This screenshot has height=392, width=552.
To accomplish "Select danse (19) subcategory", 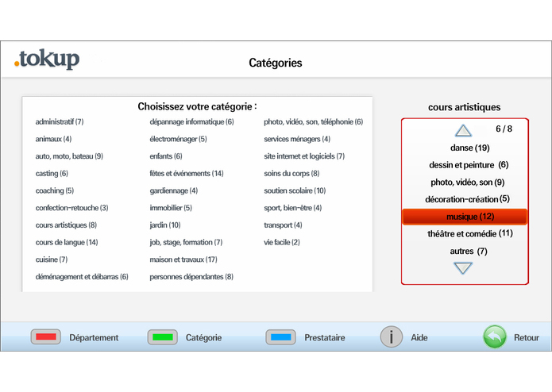I will pos(470,148).
